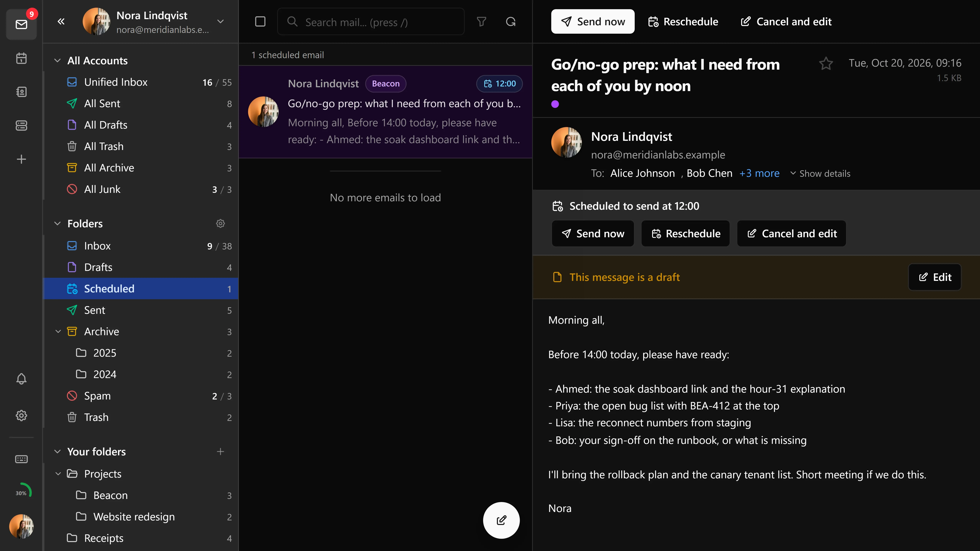Click the 12:00 scheduled time badge
The height and width of the screenshot is (551, 980).
(500, 84)
